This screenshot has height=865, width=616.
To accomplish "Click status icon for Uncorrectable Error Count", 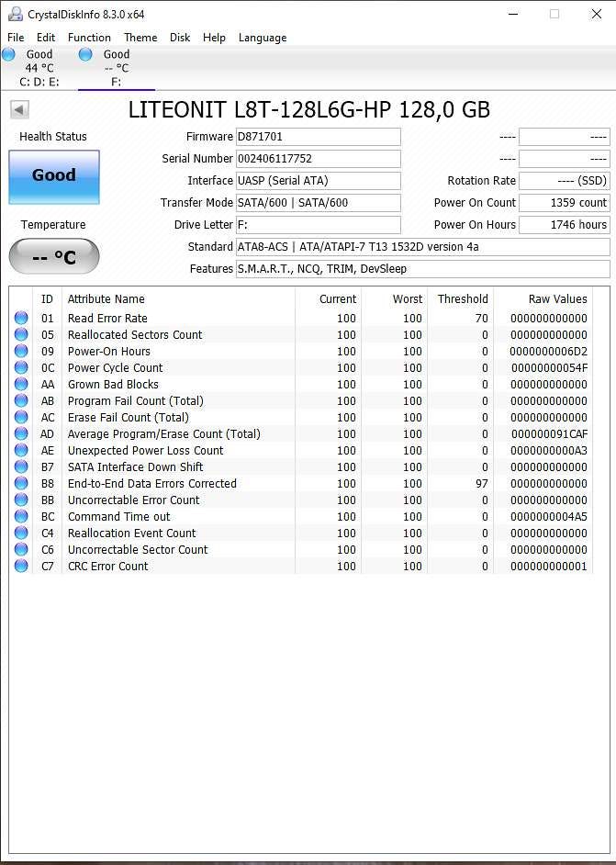I will tap(21, 500).
